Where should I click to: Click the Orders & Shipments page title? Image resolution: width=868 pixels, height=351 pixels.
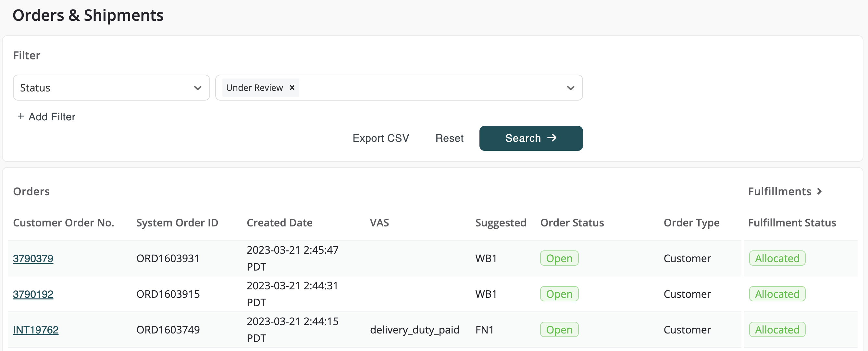[88, 16]
